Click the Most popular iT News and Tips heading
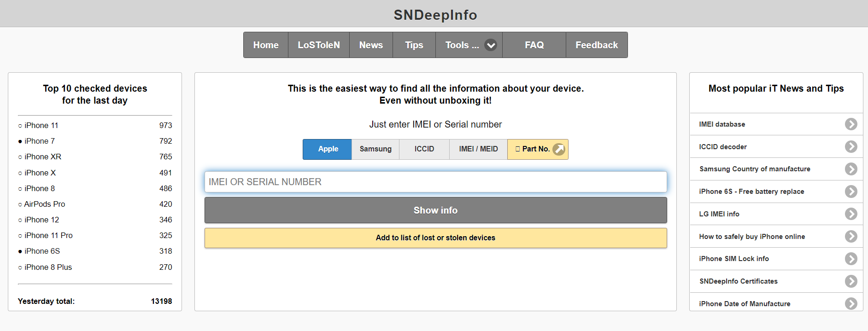The height and width of the screenshot is (331, 868). click(x=776, y=88)
